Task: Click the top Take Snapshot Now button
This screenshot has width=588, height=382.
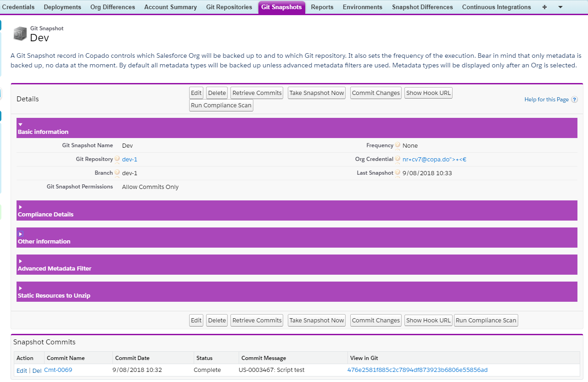Action: (x=317, y=93)
